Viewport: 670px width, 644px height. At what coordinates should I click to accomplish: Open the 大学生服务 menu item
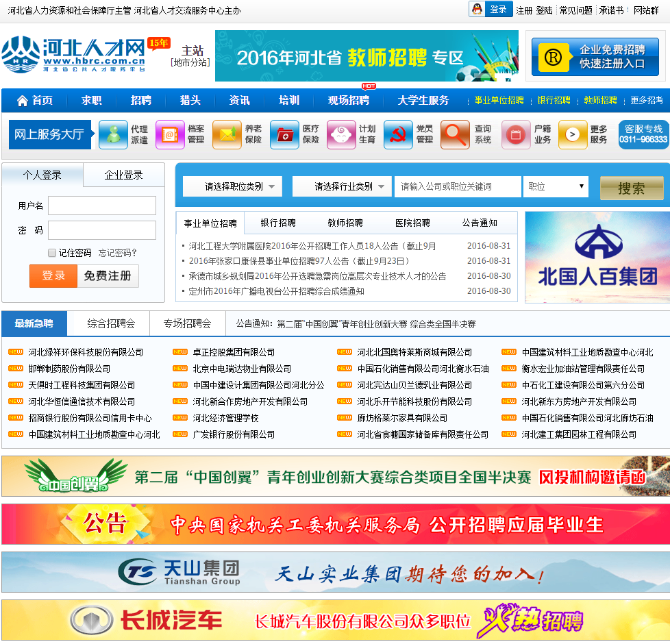pyautogui.click(x=423, y=101)
